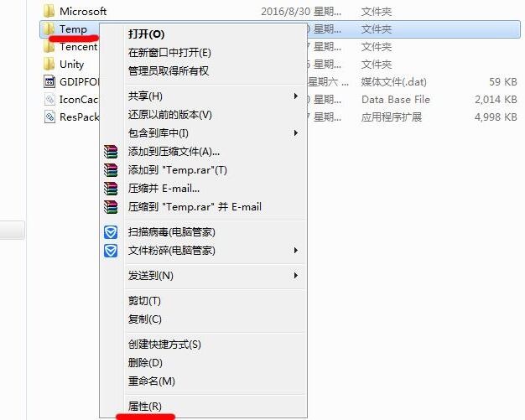Choose 重命名(M) menu entry
This screenshot has width=525, height=420.
pyautogui.click(x=151, y=381)
